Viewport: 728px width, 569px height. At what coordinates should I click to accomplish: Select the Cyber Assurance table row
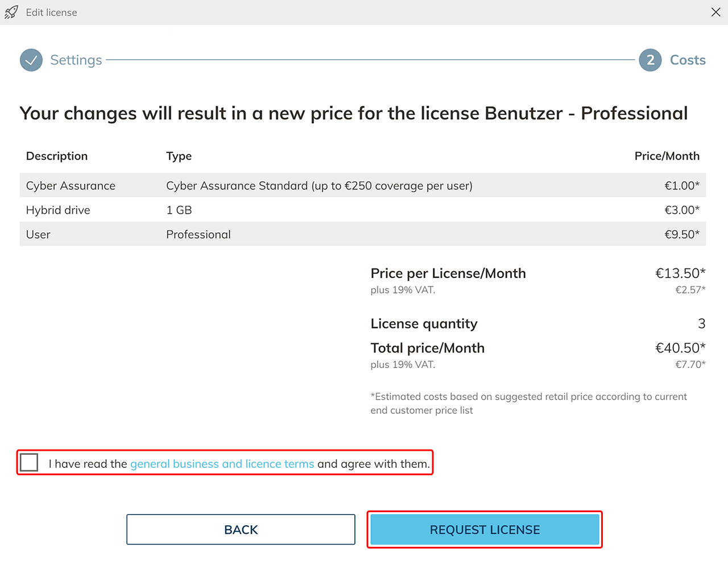tap(362, 186)
